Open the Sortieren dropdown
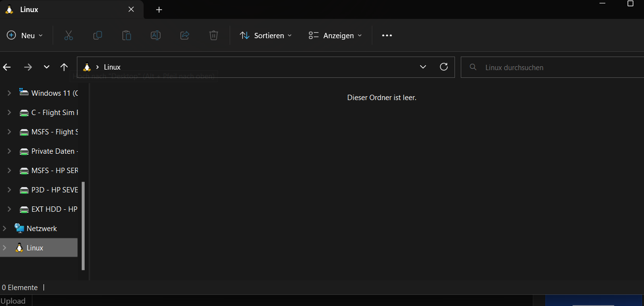The height and width of the screenshot is (306, 644). point(266,35)
